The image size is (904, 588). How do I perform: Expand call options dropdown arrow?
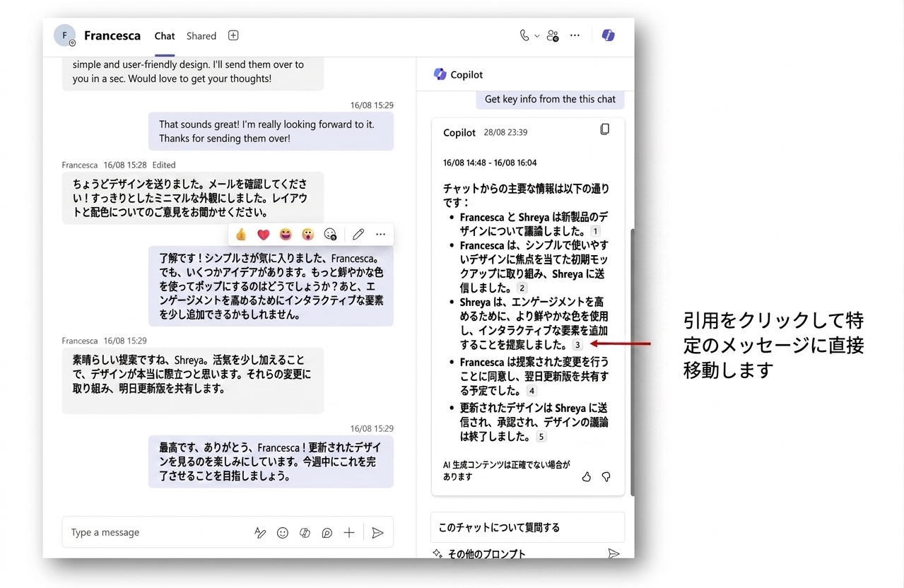537,36
